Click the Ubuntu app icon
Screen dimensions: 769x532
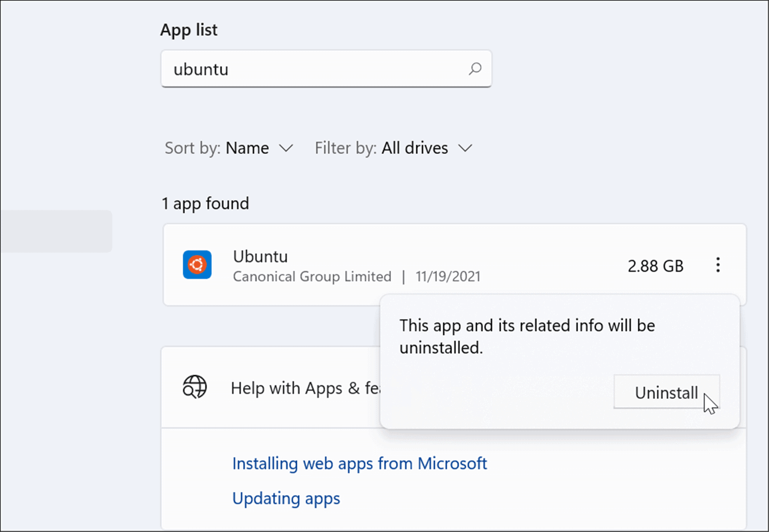click(x=197, y=265)
